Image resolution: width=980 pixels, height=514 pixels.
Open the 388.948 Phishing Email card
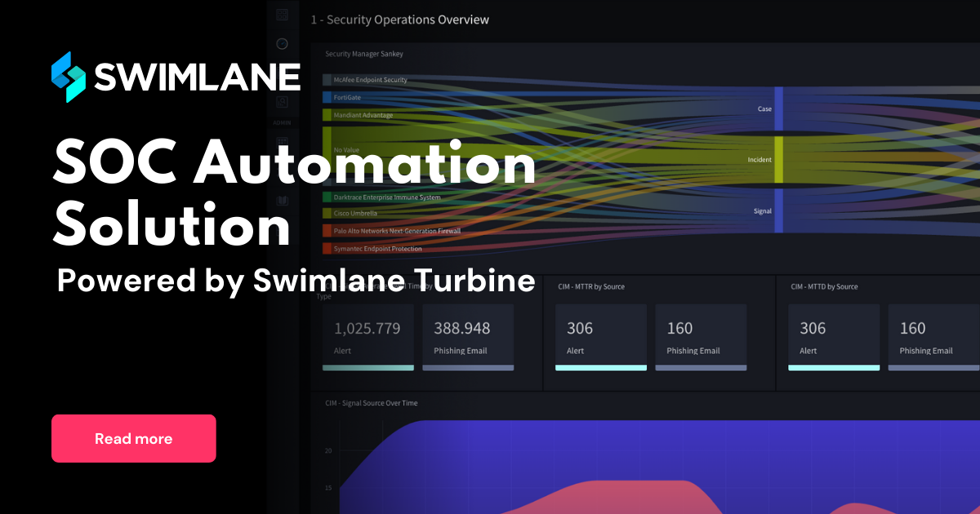468,338
